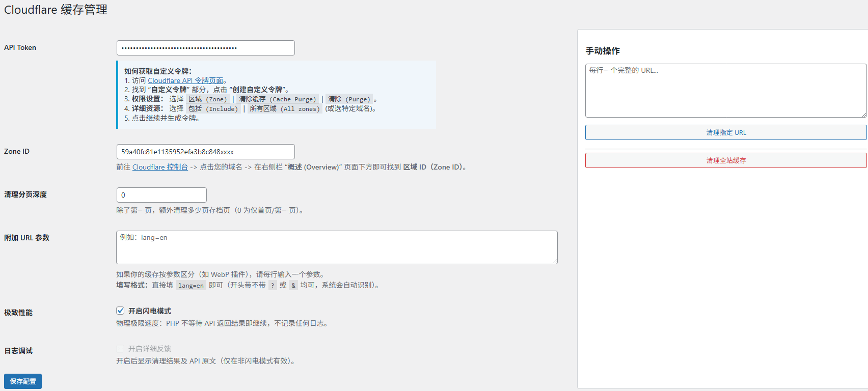Click the 清理指定 URL button
868x391 pixels.
726,132
